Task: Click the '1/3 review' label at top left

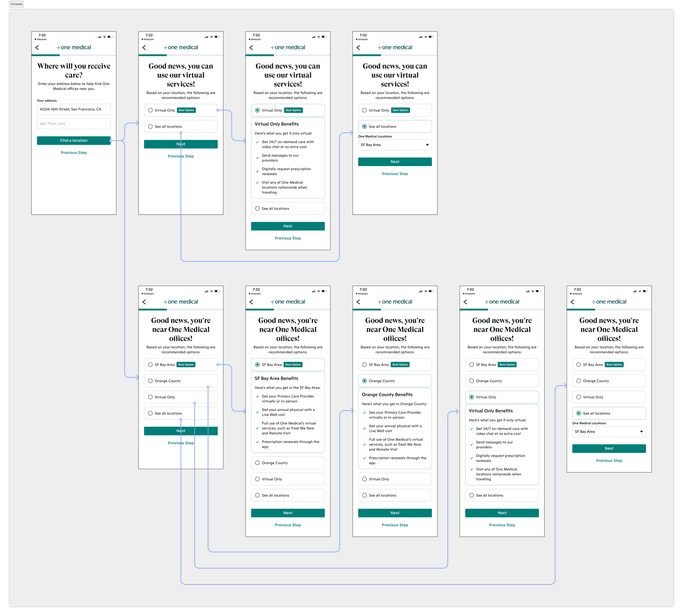Action: [x=16, y=4]
